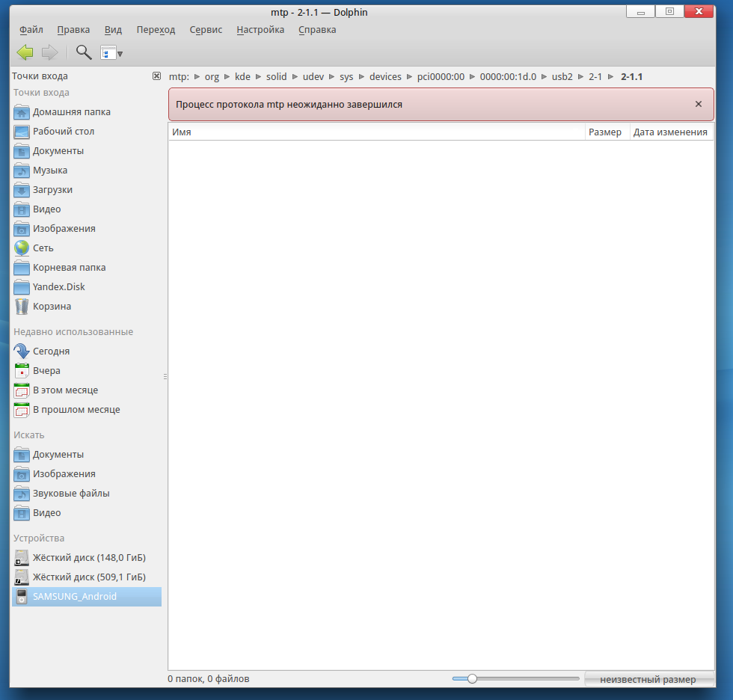This screenshot has width=733, height=700.
Task: Navigate to usb2 breadcrumb segment
Action: (x=562, y=76)
